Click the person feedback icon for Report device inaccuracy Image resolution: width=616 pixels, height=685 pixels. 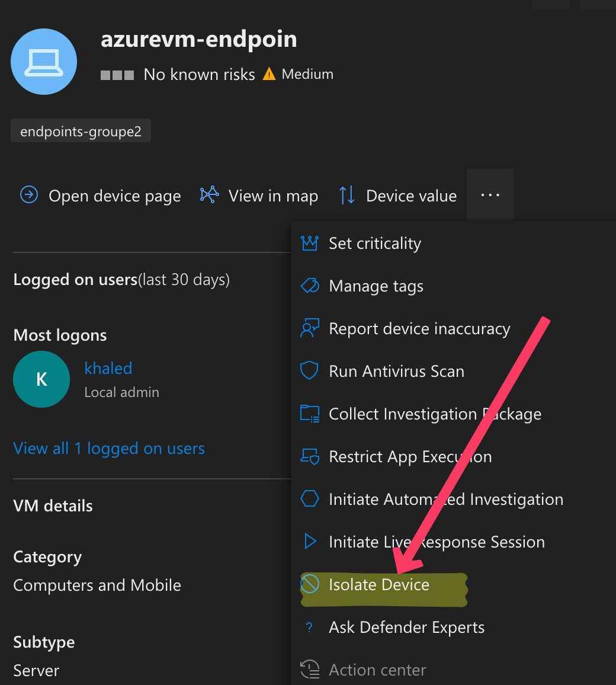310,328
